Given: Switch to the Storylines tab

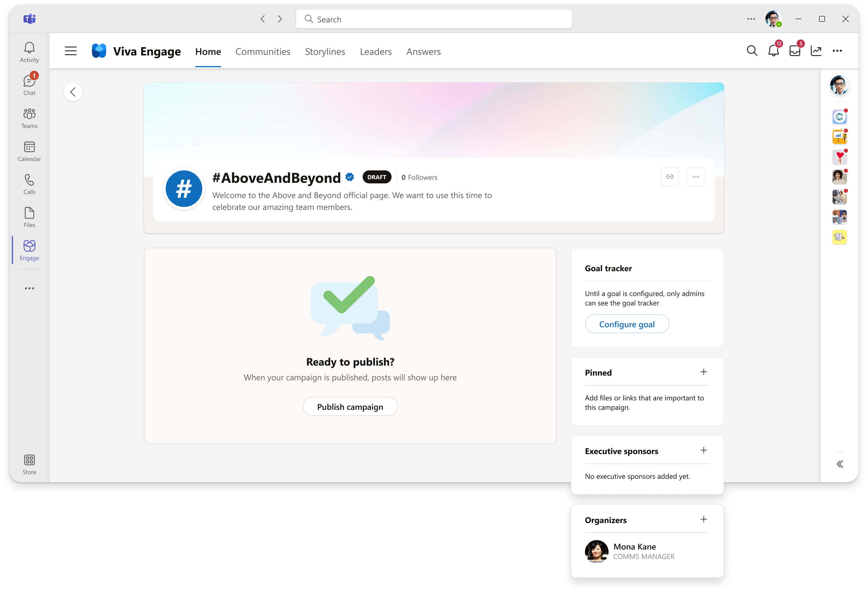Looking at the screenshot, I should pyautogui.click(x=325, y=51).
